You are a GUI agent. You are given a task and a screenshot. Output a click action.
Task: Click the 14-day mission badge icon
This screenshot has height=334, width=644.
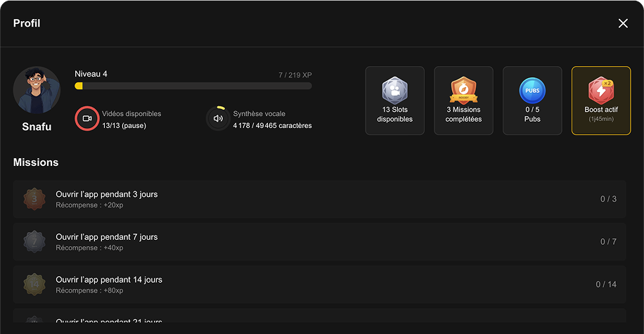pos(34,284)
